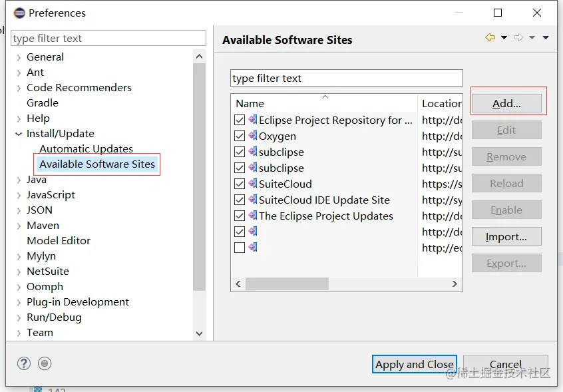
Task: Click the table's scroll left arrow
Action: point(238,284)
